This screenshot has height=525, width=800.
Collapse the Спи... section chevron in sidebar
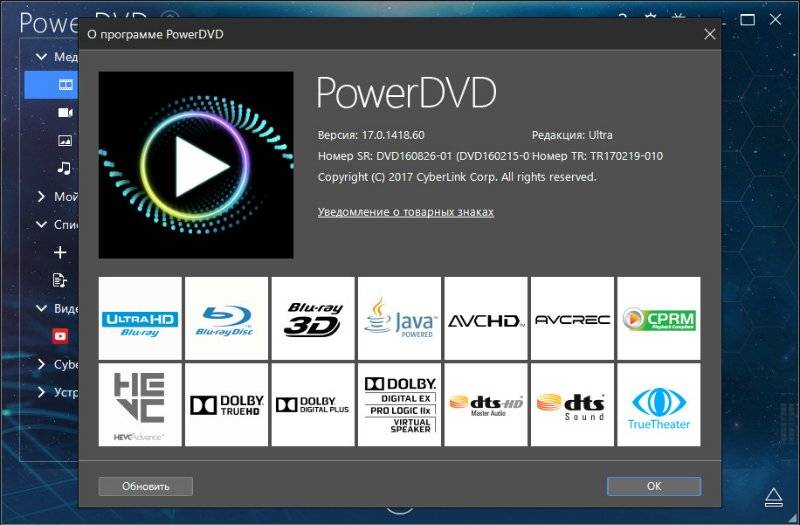[41, 224]
